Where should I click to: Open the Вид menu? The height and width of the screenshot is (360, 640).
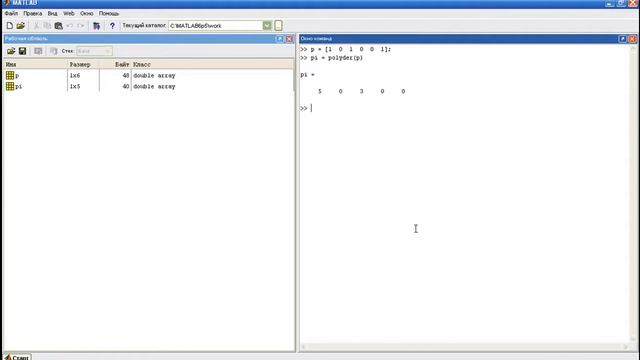[52, 13]
